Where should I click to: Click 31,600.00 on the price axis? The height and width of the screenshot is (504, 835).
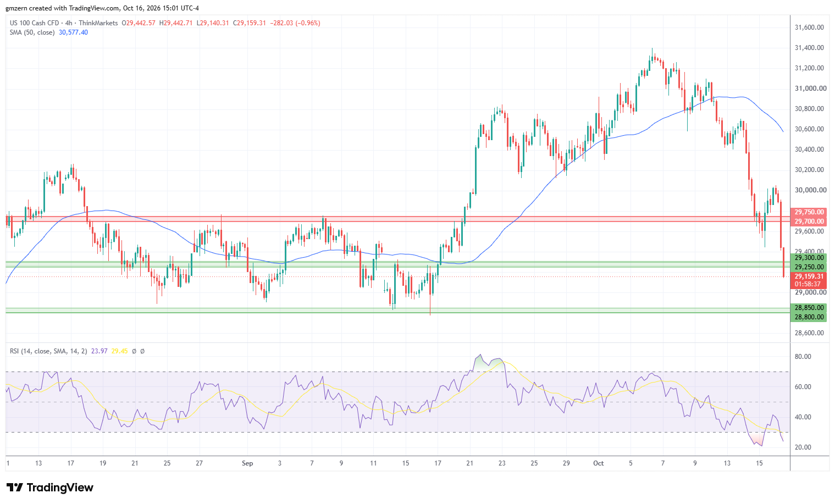pos(809,27)
